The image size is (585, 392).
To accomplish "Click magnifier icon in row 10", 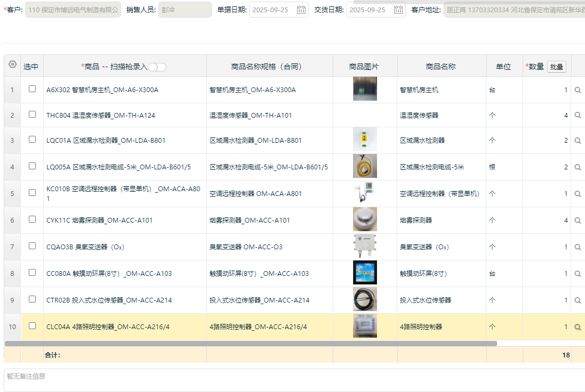I will click(578, 327).
